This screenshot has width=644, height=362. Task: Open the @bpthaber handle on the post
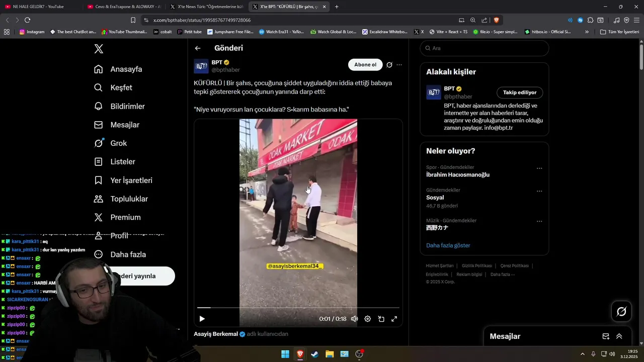coord(225,70)
